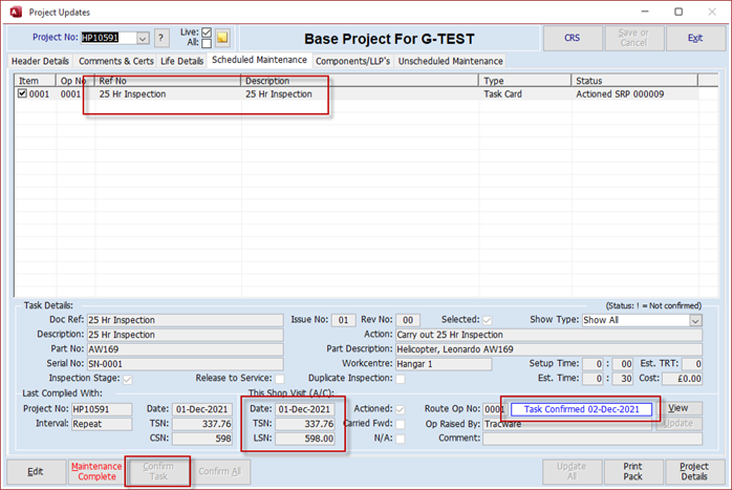
Task: Enable the All checkbox
Action: click(x=206, y=44)
